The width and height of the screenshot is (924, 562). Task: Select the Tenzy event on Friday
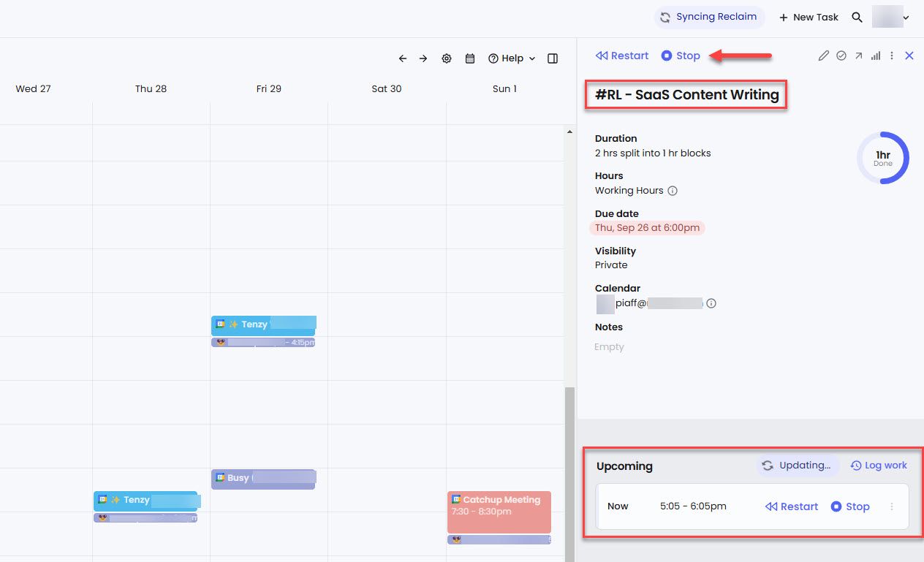(x=263, y=324)
